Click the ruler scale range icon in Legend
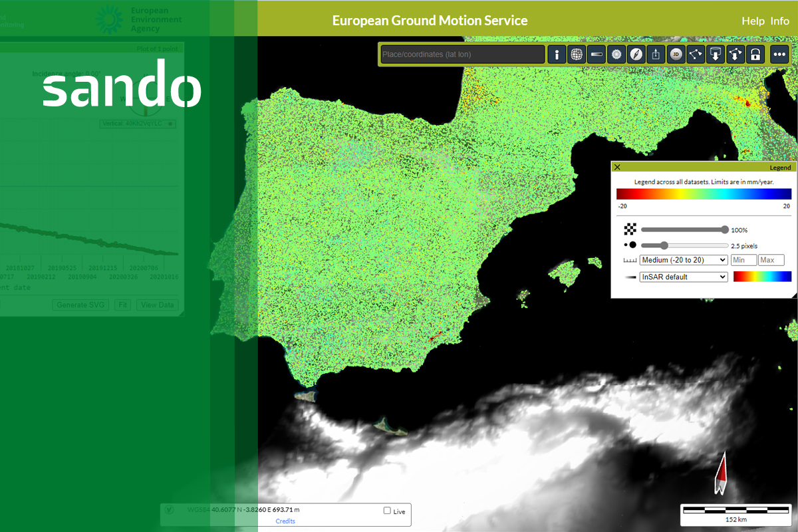 point(630,261)
